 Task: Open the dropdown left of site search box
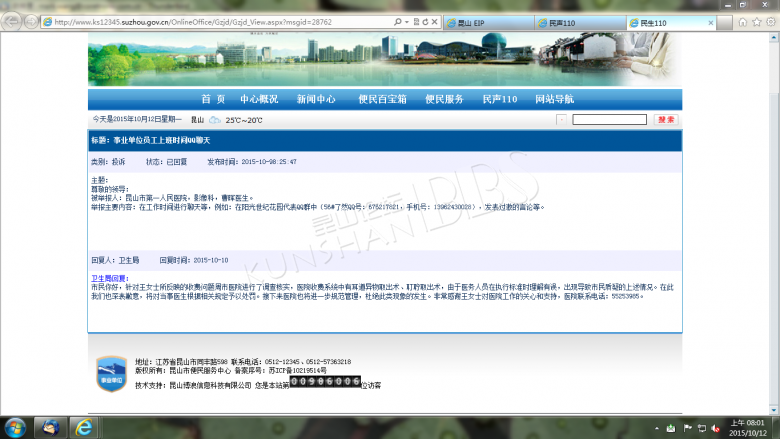(561, 120)
